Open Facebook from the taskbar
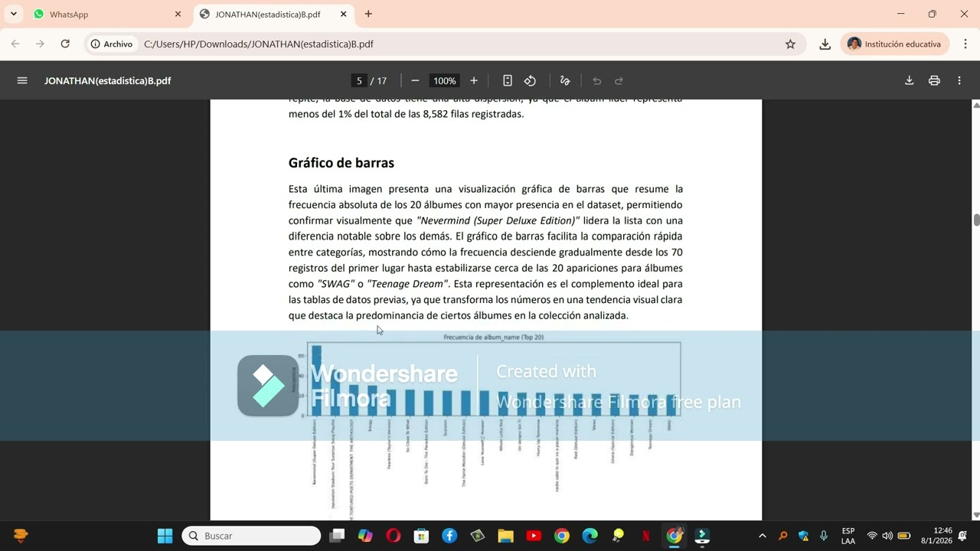Viewport: 980px width, 551px height. pyautogui.click(x=449, y=536)
